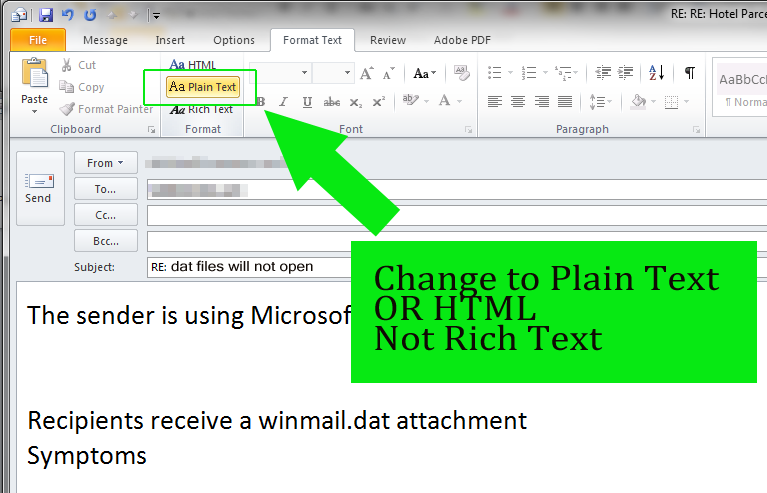Click Copy in Clipboard group
The image size is (767, 493).
[82, 87]
